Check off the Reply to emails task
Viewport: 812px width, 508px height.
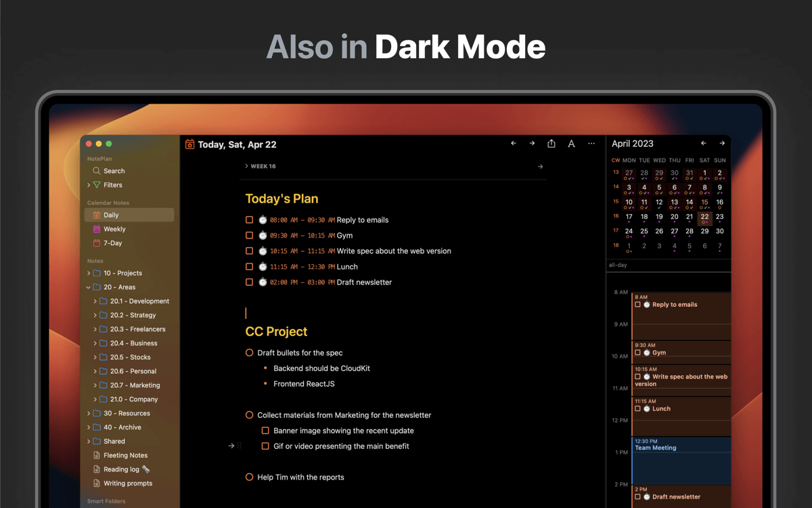click(x=249, y=220)
